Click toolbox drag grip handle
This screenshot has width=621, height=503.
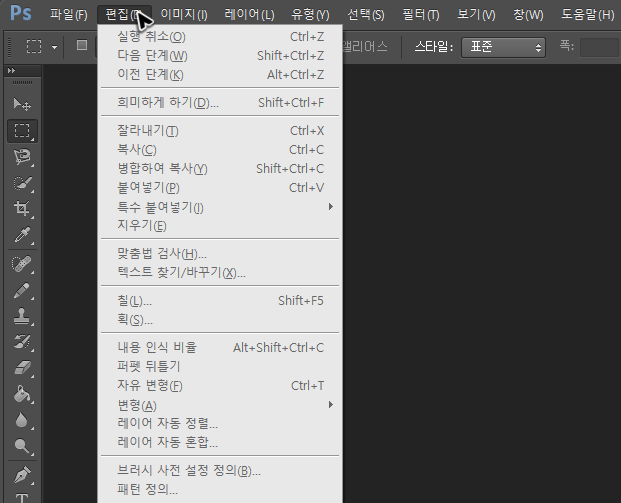[x=23, y=82]
